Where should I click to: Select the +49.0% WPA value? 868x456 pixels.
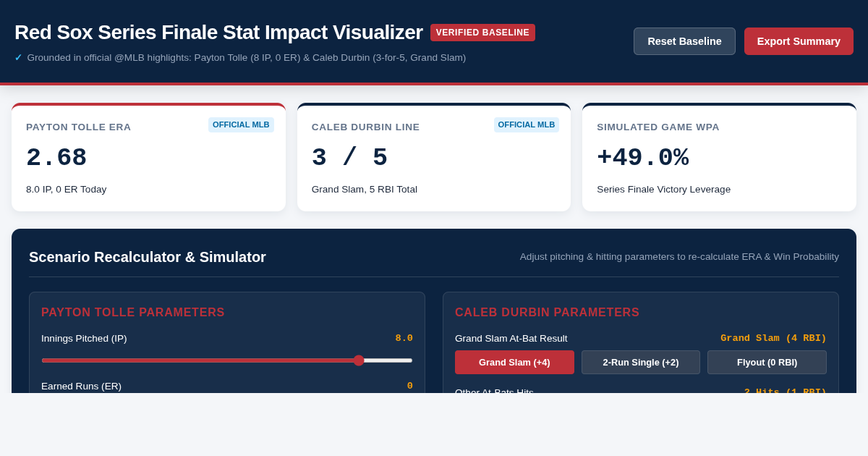642,158
